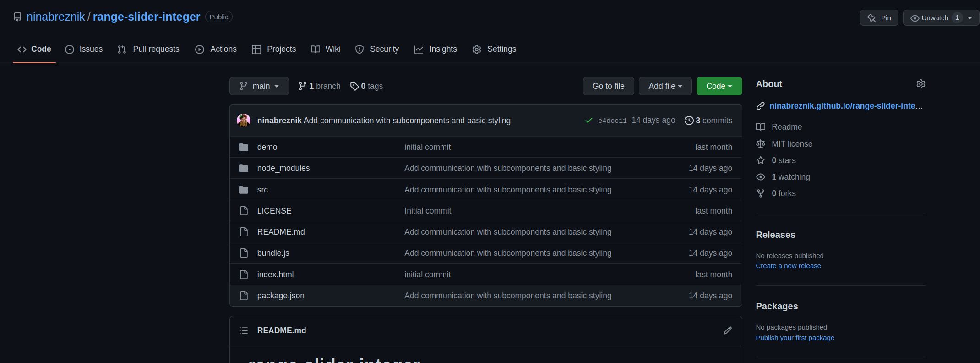
Task: Click the file icon for index.html
Action: pos(244,275)
